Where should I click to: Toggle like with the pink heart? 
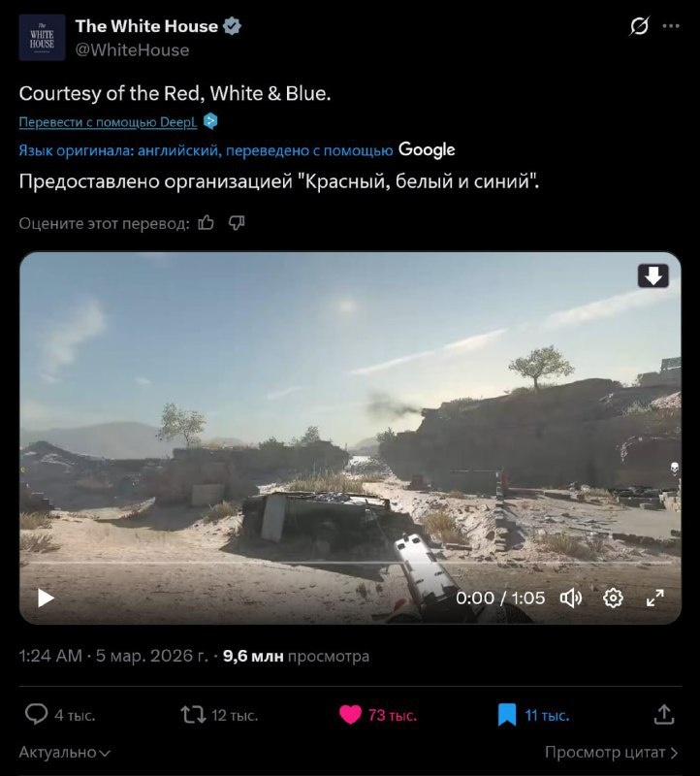[350, 715]
